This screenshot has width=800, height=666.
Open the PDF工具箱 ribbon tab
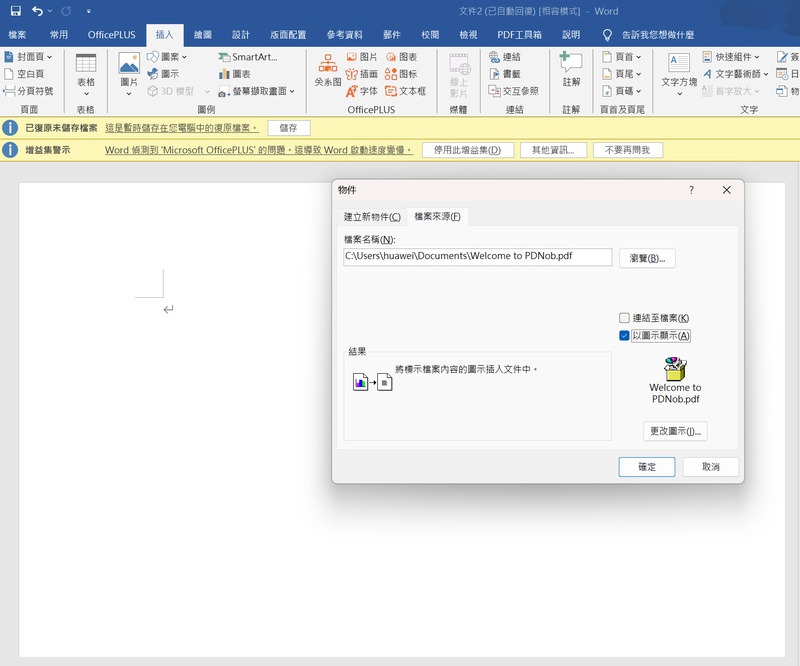click(519, 35)
